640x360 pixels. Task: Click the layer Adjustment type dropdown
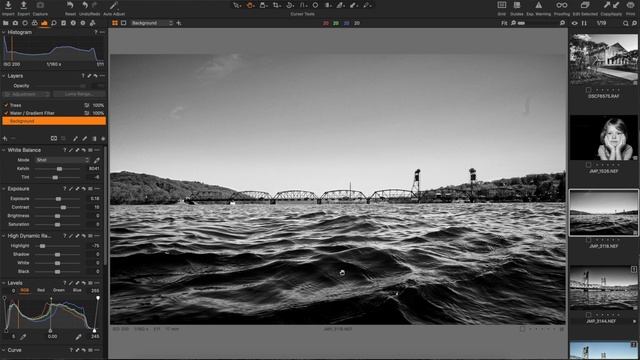coord(27,94)
